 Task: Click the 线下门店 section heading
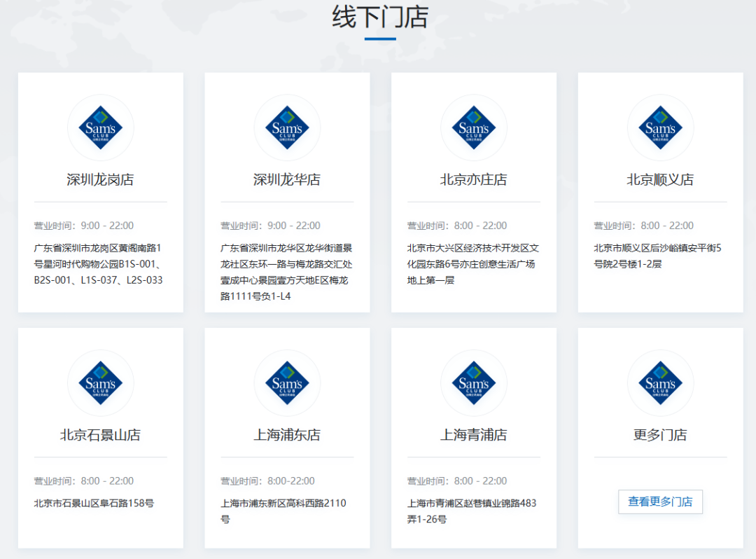point(380,16)
